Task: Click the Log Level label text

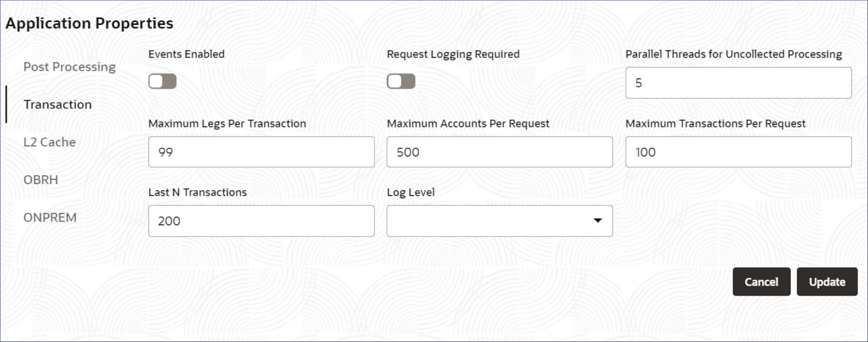Action: pos(411,193)
